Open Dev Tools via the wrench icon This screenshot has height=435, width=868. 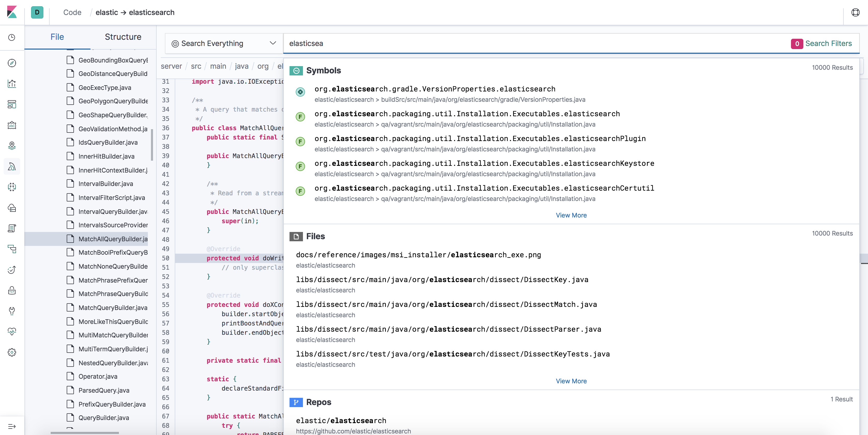12,311
